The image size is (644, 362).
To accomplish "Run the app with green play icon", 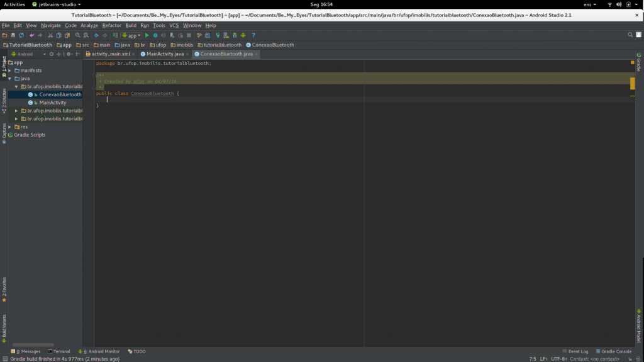I will pos(147,35).
